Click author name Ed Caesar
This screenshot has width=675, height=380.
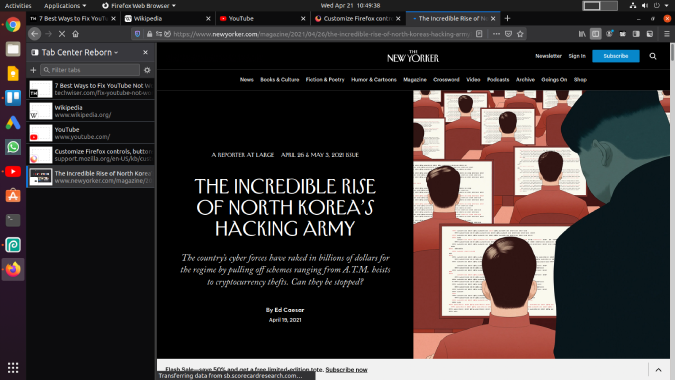point(289,310)
